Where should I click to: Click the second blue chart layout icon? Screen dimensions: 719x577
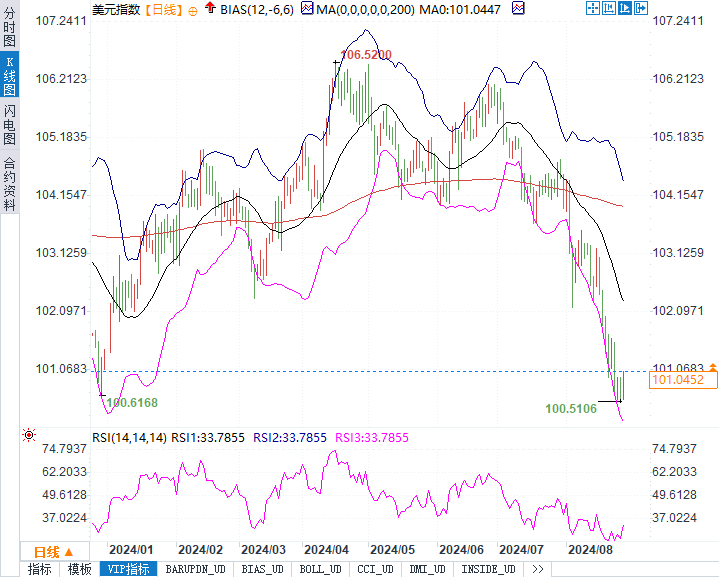click(x=608, y=8)
